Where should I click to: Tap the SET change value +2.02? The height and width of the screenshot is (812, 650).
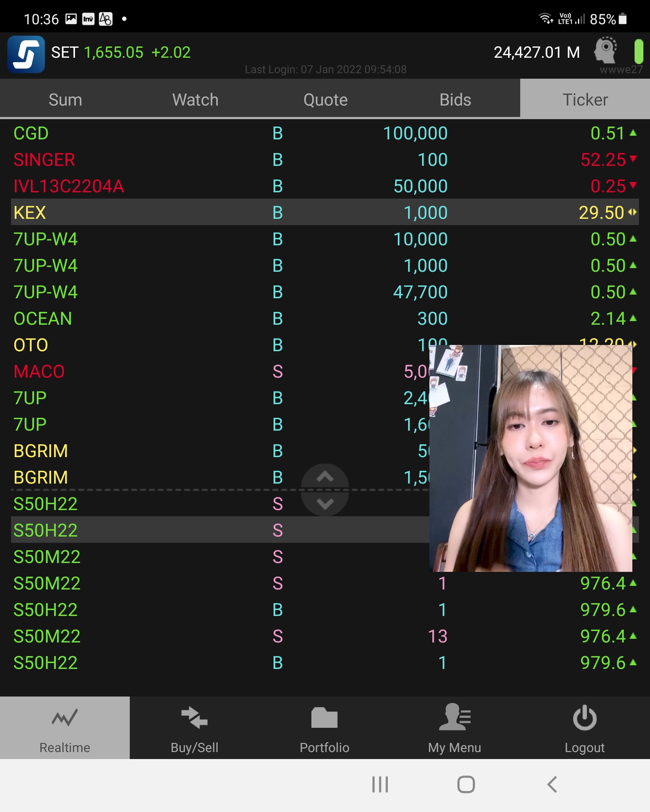click(x=171, y=52)
